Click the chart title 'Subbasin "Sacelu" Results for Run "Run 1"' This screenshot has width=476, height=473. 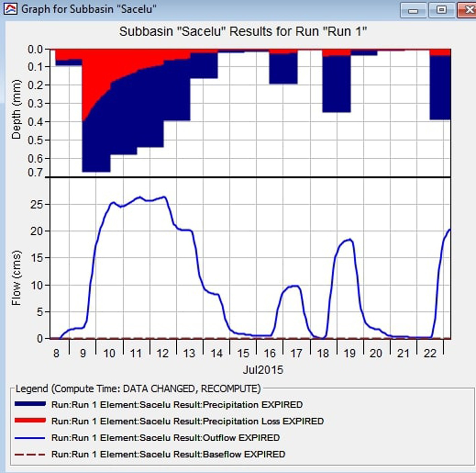pyautogui.click(x=243, y=32)
